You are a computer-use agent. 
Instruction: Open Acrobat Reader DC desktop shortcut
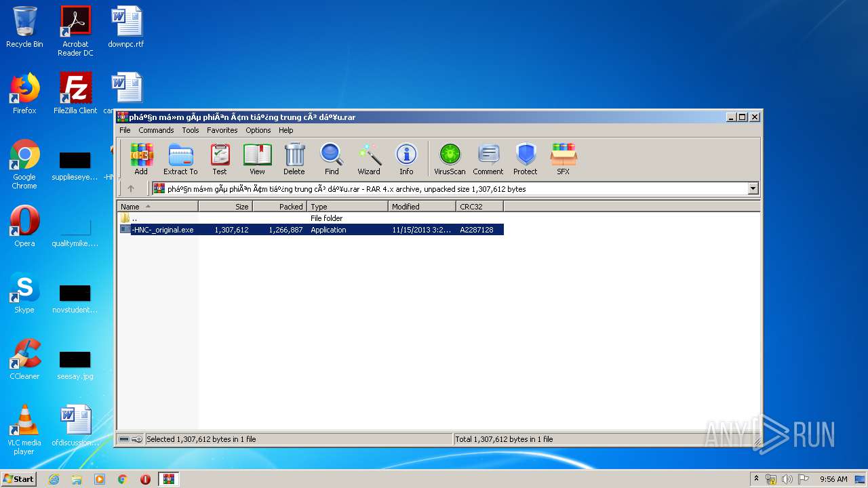[x=75, y=31]
